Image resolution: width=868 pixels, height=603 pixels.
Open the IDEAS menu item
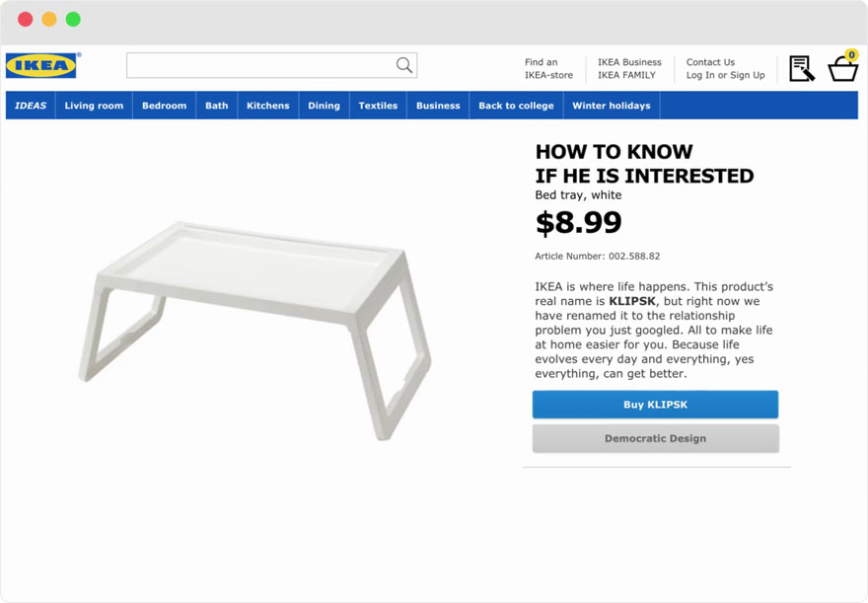[x=31, y=106]
